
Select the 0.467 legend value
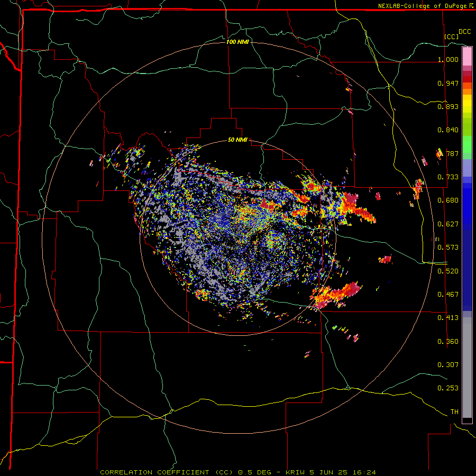click(448, 295)
